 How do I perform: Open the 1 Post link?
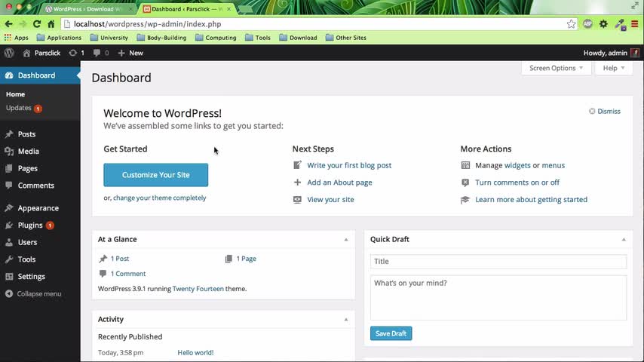(x=119, y=259)
